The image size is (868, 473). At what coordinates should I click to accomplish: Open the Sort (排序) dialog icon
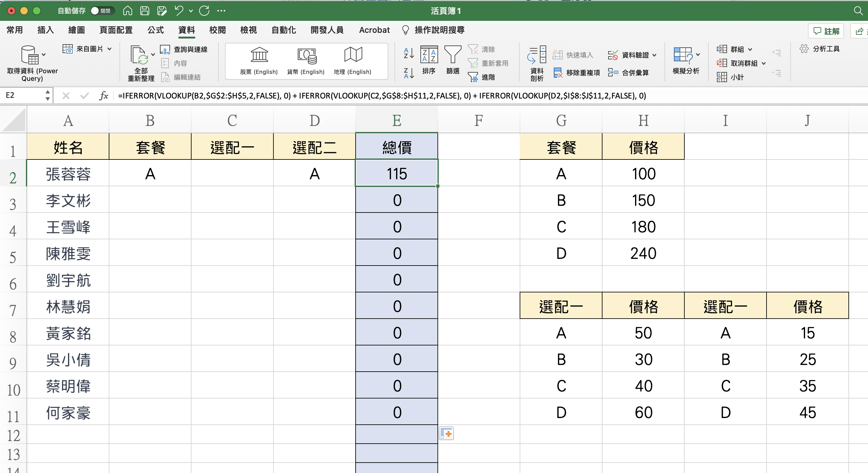point(429,55)
